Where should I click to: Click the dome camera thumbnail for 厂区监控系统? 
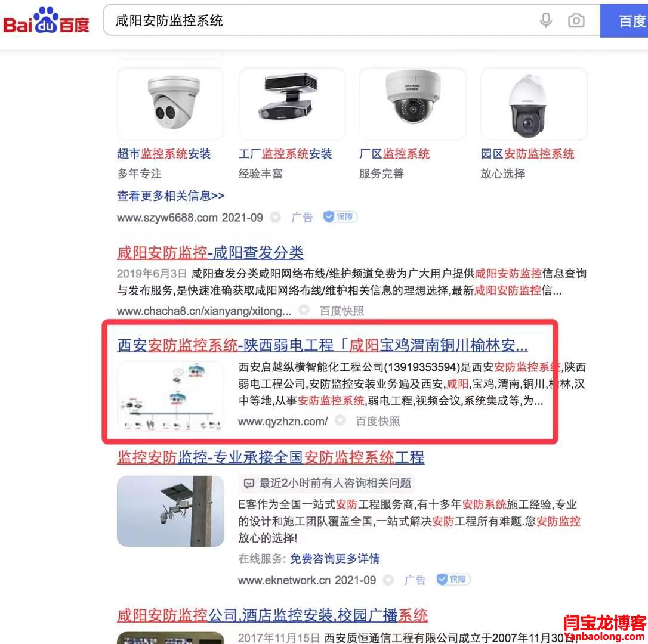point(412,104)
